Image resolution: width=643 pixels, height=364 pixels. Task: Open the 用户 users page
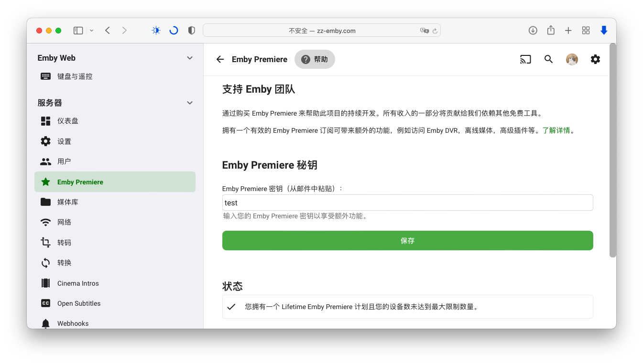pos(115,161)
